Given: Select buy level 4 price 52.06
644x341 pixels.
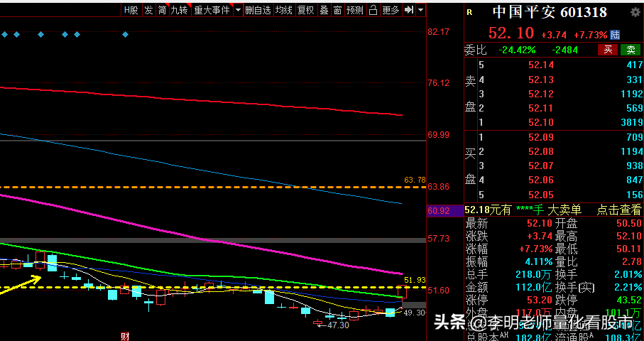Looking at the screenshot, I should click(541, 180).
